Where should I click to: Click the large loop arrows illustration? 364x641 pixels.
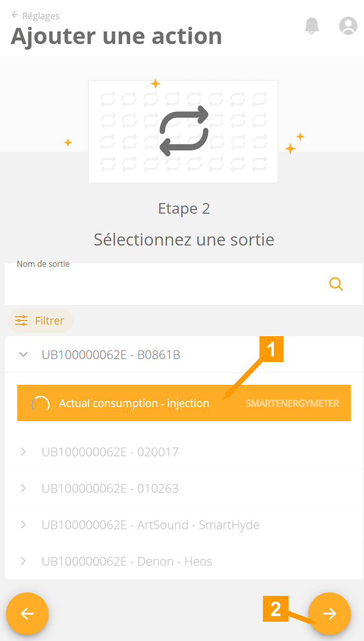coord(184,131)
